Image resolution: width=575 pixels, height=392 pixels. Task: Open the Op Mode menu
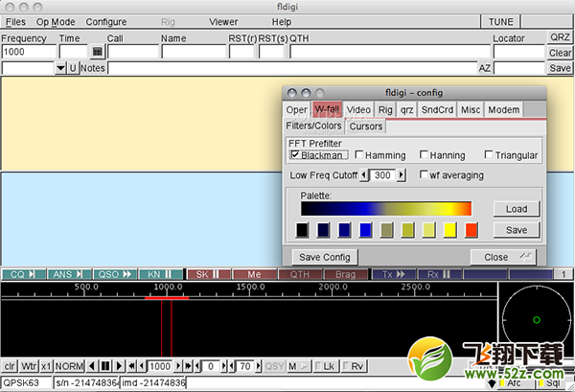(56, 22)
